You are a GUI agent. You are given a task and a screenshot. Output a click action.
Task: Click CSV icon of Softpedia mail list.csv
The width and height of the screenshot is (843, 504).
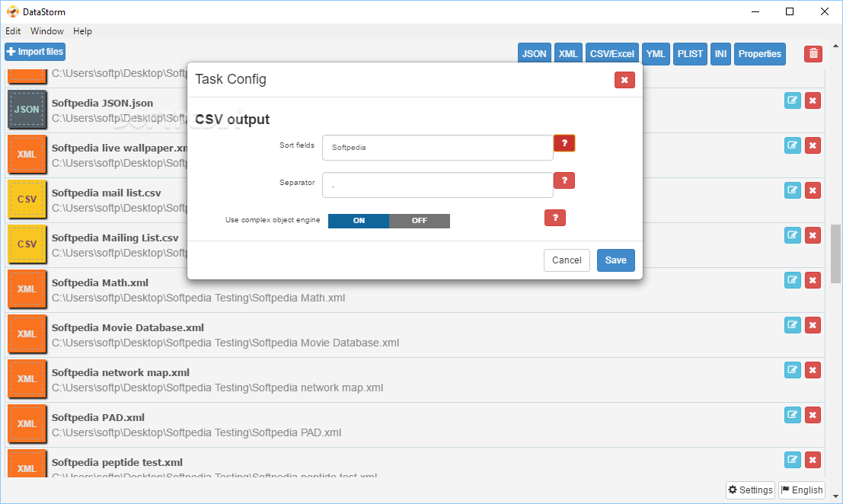27,199
